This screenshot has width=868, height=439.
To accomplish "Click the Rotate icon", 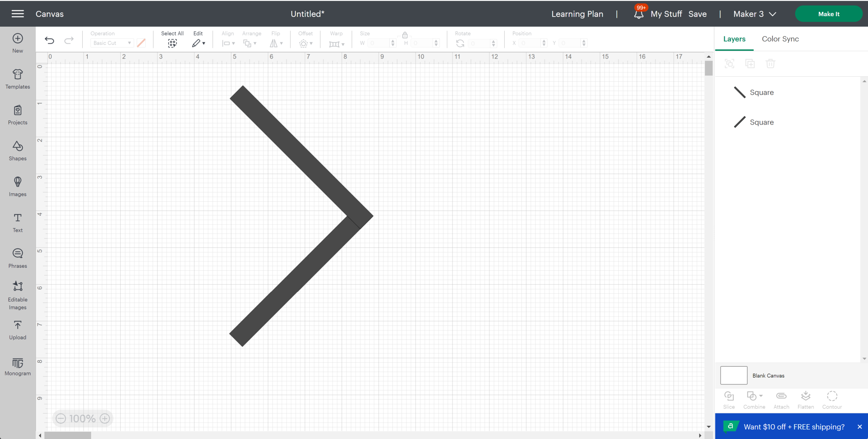I will 460,43.
